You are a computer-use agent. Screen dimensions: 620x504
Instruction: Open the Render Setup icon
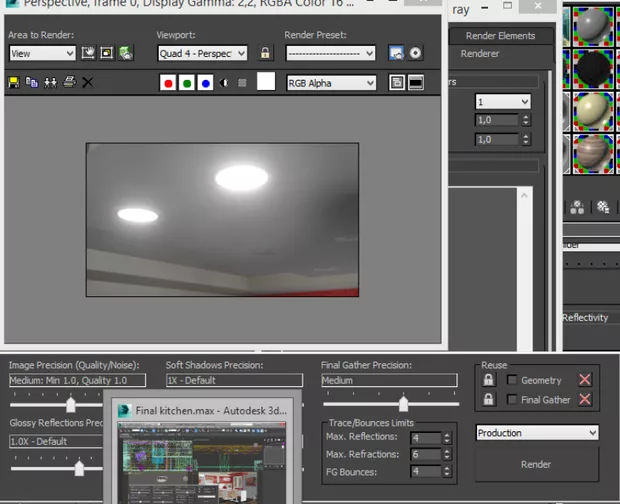tap(396, 53)
